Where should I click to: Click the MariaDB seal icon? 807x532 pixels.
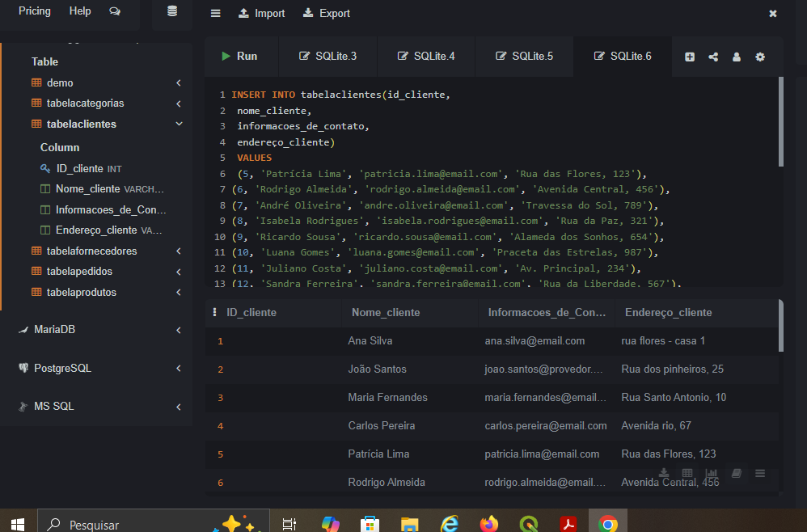pyautogui.click(x=23, y=330)
